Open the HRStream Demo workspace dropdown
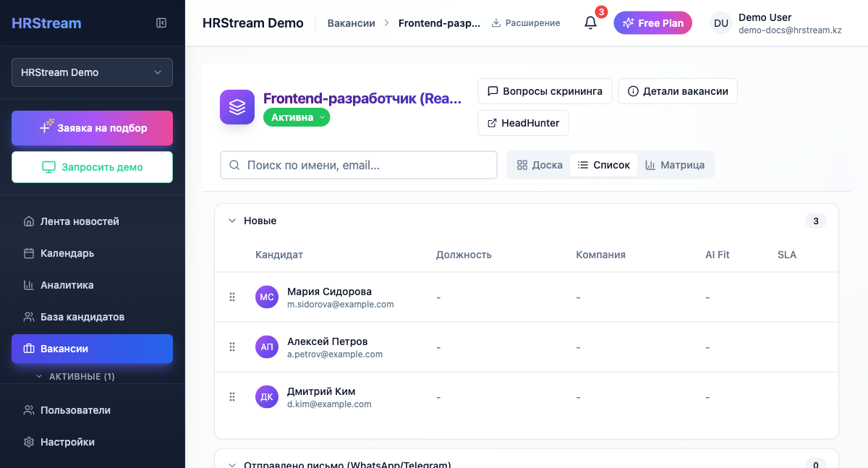Image resolution: width=868 pixels, height=468 pixels. (92, 72)
